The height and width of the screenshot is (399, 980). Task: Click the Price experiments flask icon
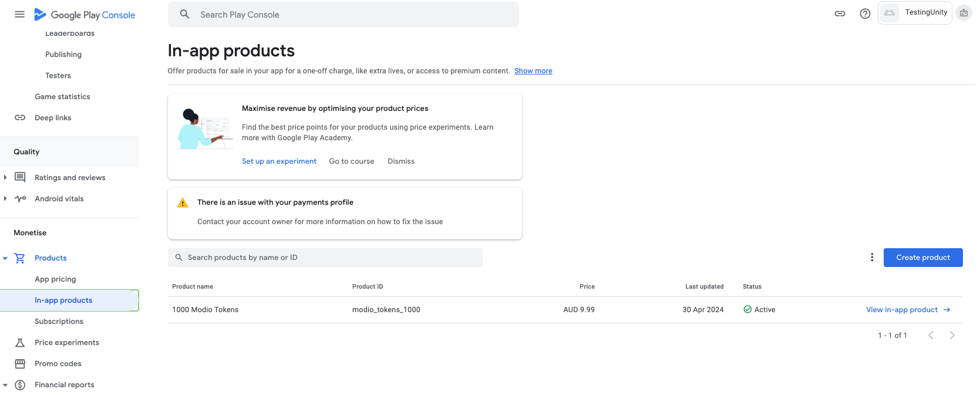click(20, 342)
